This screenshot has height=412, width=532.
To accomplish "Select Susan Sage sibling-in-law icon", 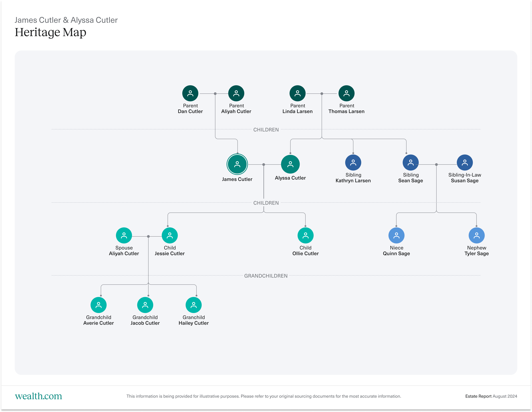I will coord(464,162).
